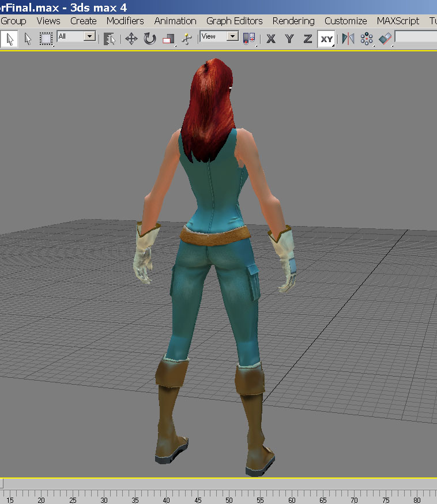The image size is (437, 504).
Task: Open the Array tool
Action: coord(366,39)
